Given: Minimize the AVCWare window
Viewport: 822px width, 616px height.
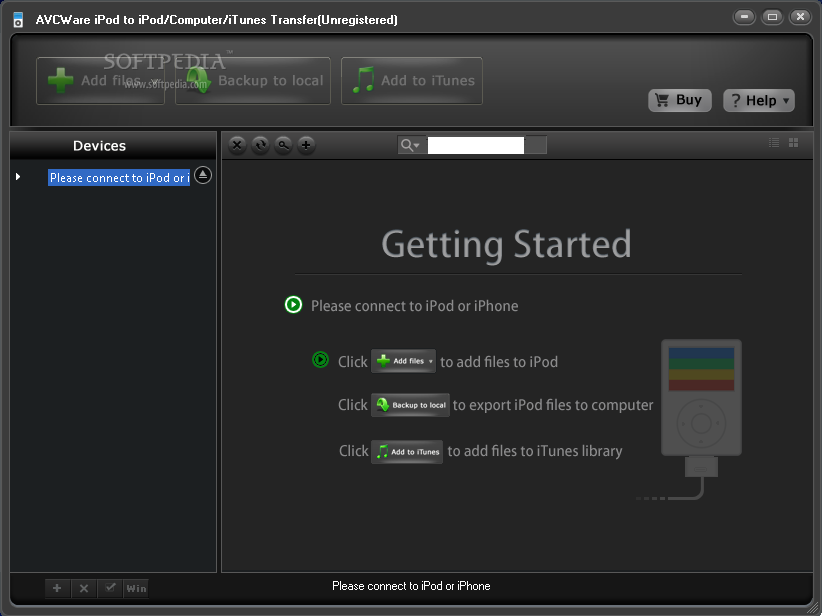Looking at the screenshot, I should click(x=744, y=17).
